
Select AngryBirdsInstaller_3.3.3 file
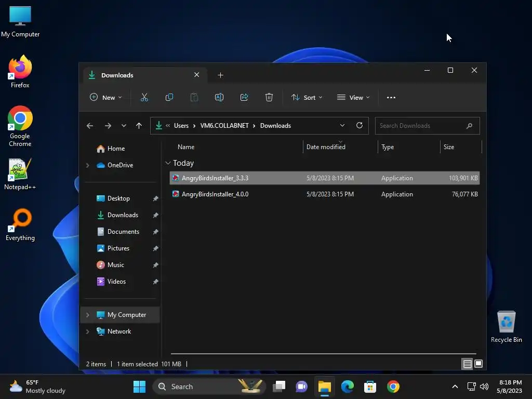point(324,178)
